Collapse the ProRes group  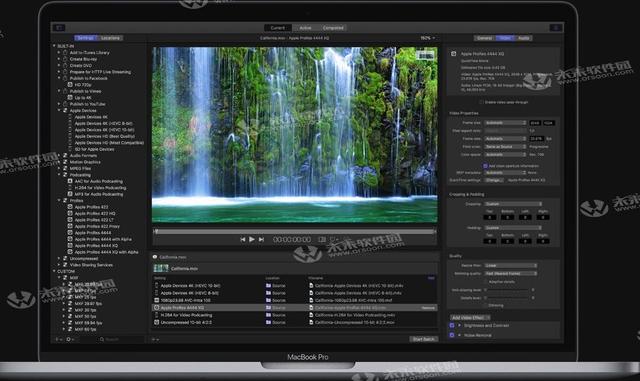coord(59,201)
